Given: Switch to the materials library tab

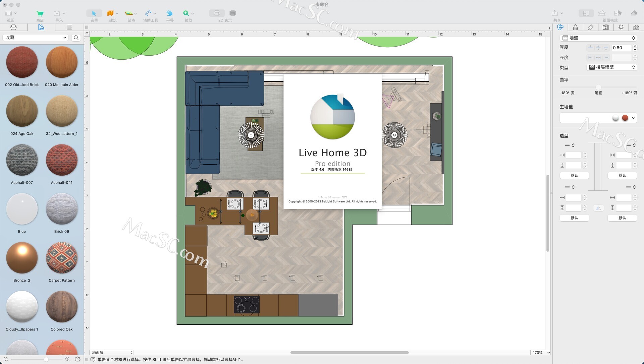Looking at the screenshot, I should (x=41, y=27).
